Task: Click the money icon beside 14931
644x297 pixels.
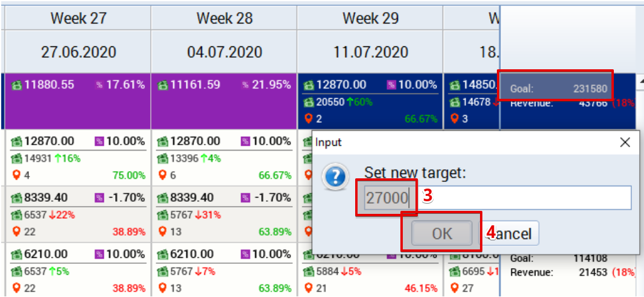Action: 16,158
